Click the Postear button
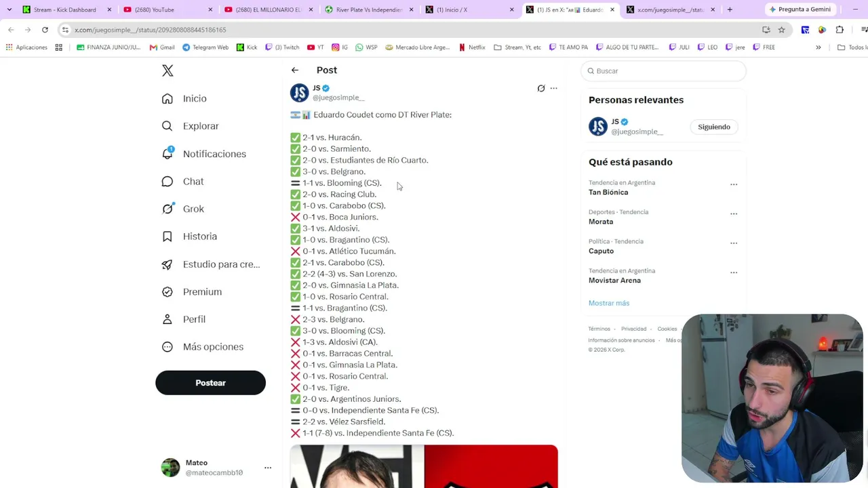Viewport: 868px width, 488px height. pos(210,383)
